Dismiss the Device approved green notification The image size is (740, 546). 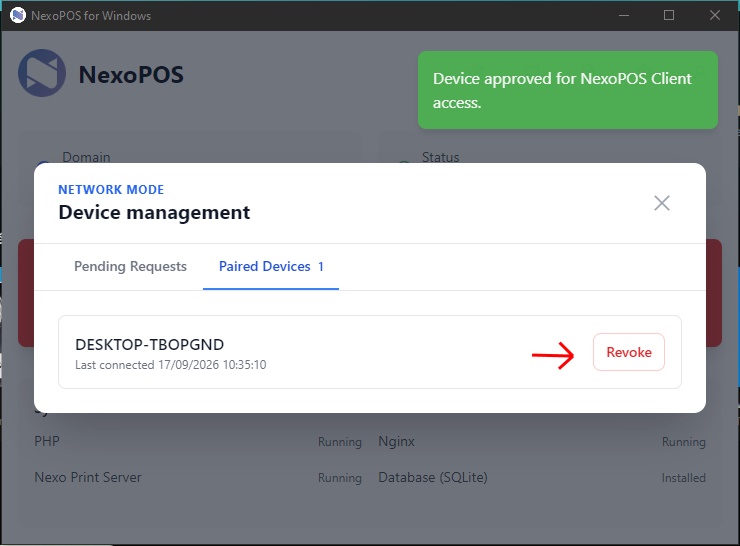point(568,90)
